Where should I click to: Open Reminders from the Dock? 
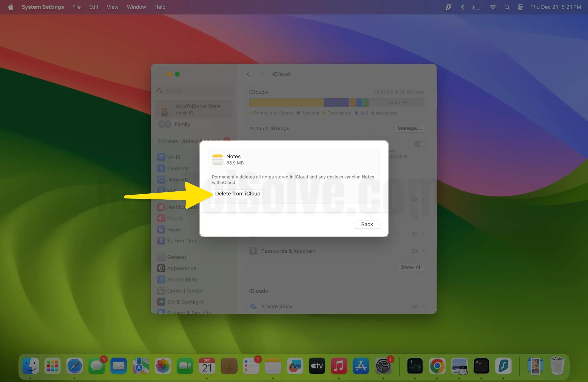click(251, 366)
